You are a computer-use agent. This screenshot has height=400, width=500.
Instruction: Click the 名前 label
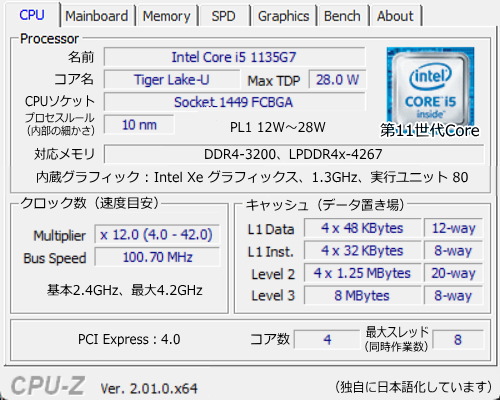(81, 57)
